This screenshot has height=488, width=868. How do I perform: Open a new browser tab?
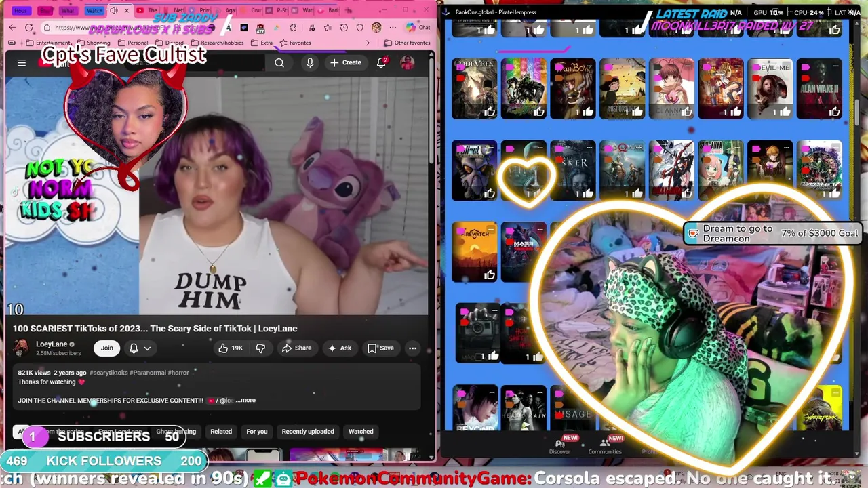coord(349,10)
